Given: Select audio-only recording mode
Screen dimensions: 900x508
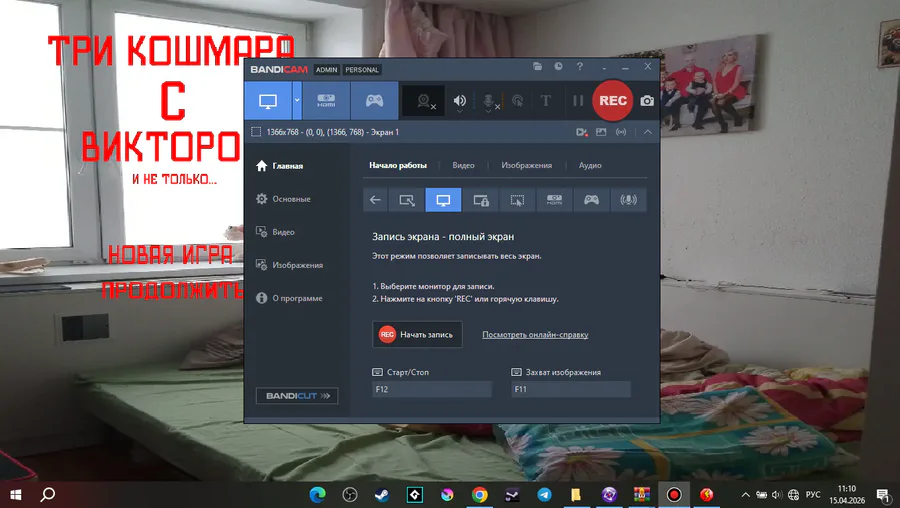Looking at the screenshot, I should click(629, 200).
